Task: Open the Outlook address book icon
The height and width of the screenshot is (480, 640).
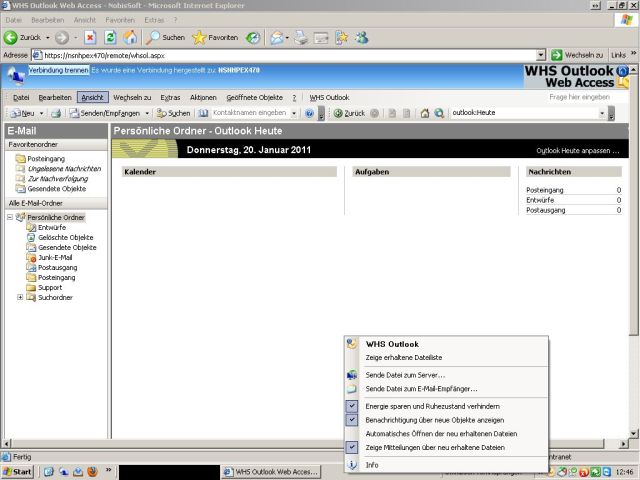Action: (x=203, y=113)
